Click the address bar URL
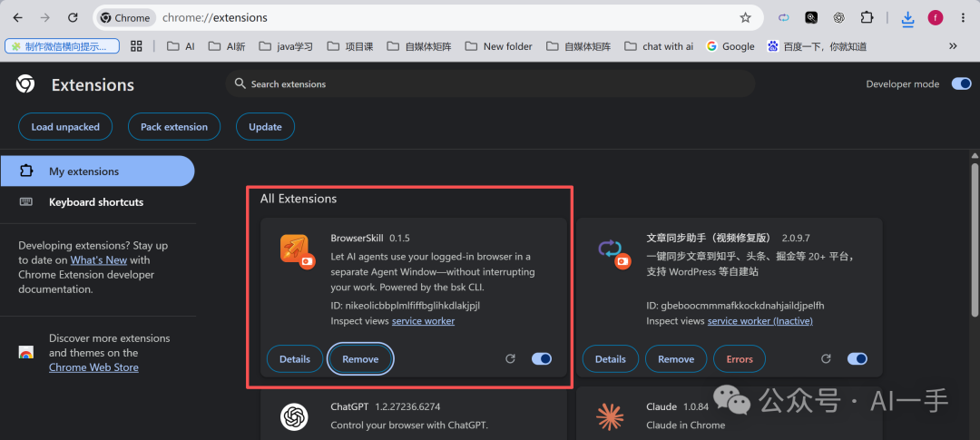This screenshot has width=980, height=440. (215, 17)
